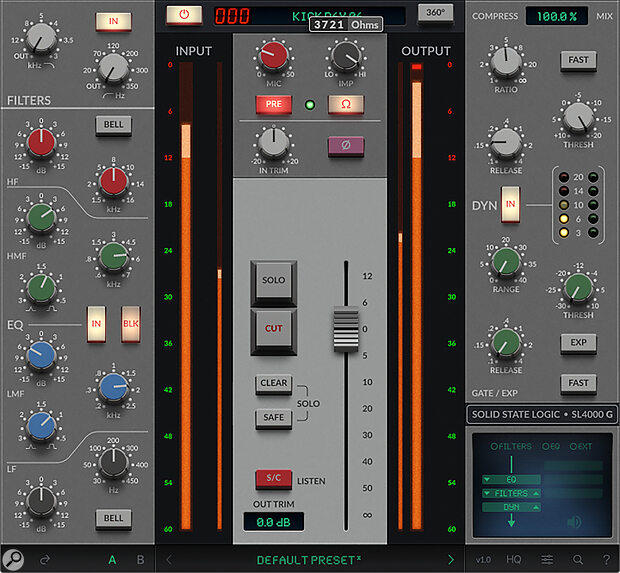This screenshot has height=573, width=620.
Task: Move FILTERS block down in routing
Action: pyautogui.click(x=487, y=494)
